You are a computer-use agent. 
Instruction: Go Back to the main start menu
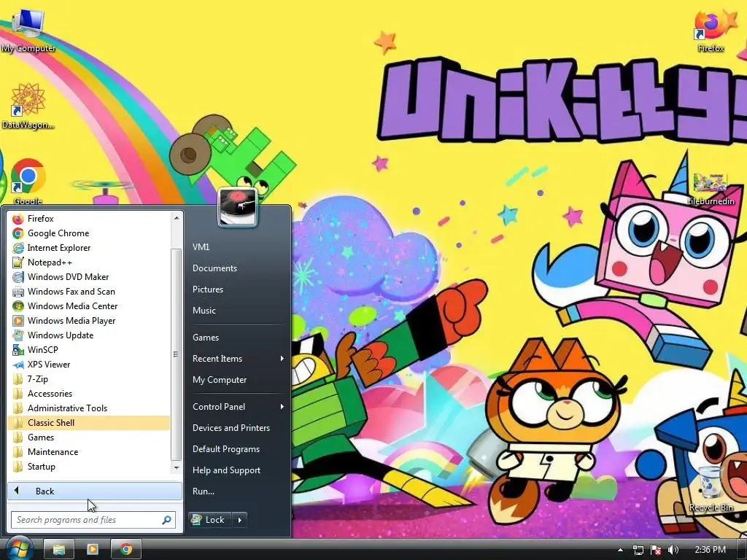tap(95, 491)
